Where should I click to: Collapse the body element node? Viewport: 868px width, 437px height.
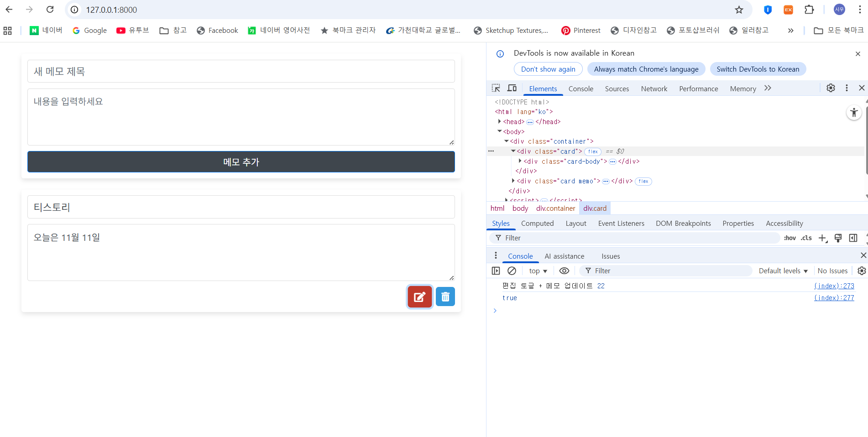tap(499, 131)
